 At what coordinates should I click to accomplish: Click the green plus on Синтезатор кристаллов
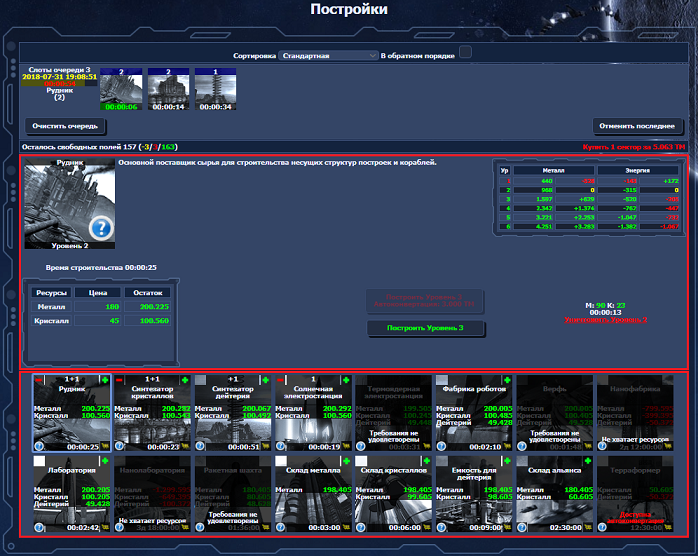pos(185,380)
